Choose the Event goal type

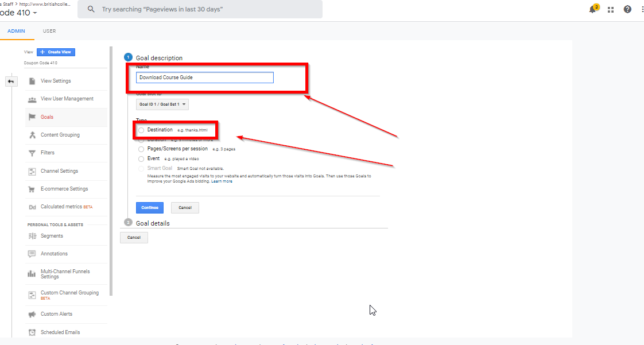(141, 158)
